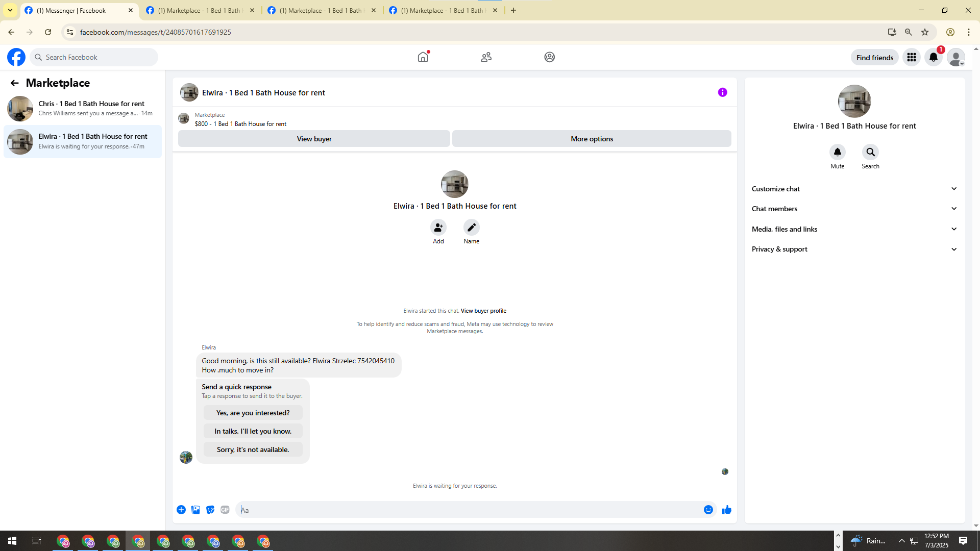
Task: Open more actions plus icon
Action: tap(181, 510)
